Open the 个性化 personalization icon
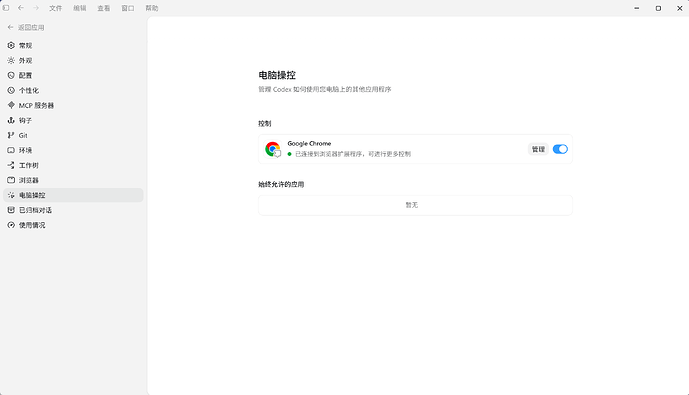Screen dimensions: 689x395 (11, 90)
